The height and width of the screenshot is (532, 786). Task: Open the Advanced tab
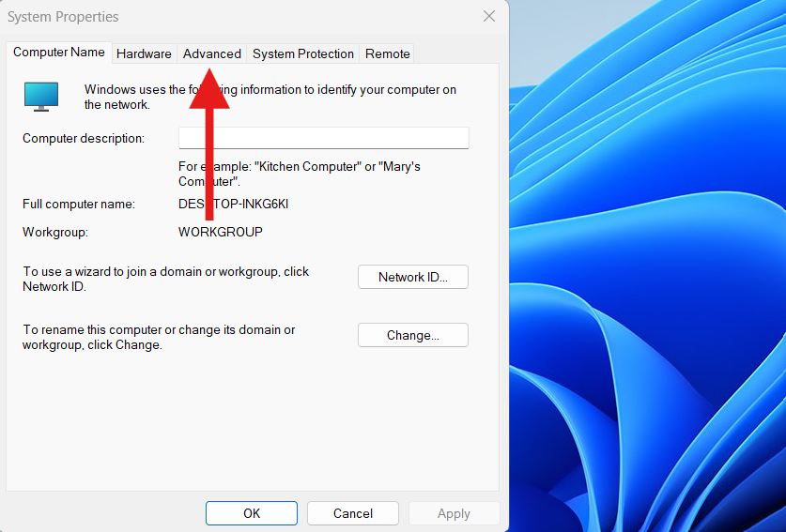click(x=211, y=53)
